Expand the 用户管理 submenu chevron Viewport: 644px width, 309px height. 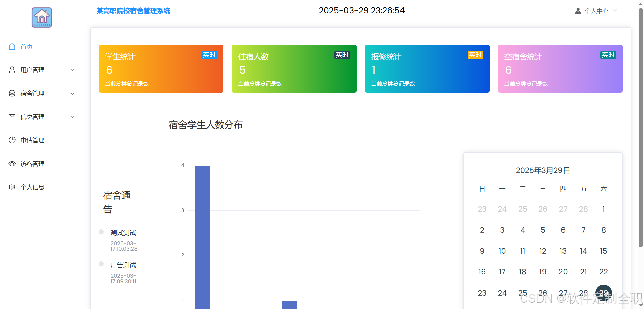pyautogui.click(x=72, y=70)
